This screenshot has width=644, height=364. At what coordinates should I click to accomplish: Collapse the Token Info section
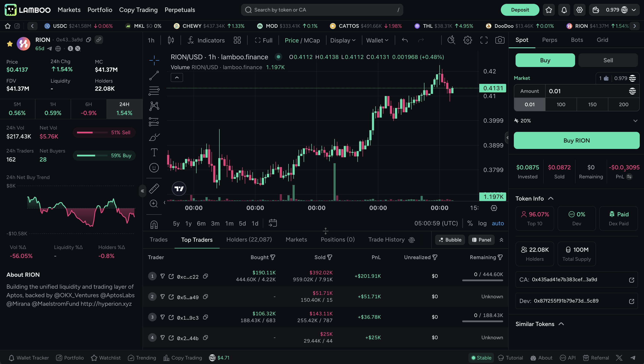pyautogui.click(x=551, y=198)
